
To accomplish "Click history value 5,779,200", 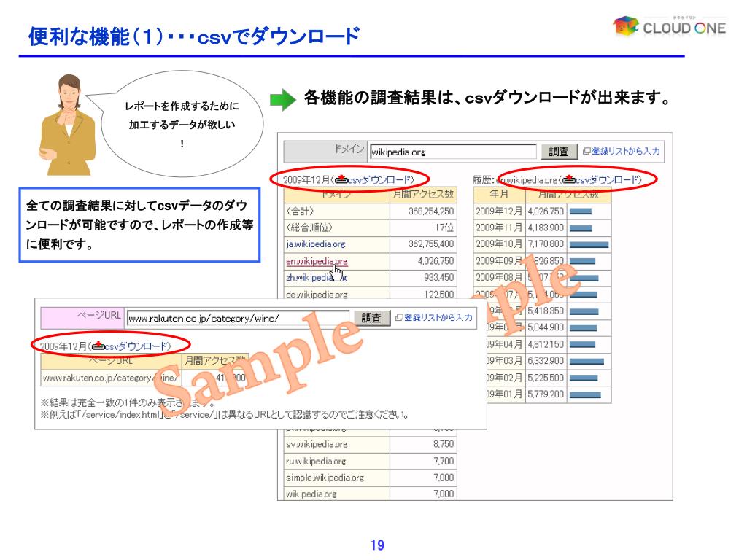I will click(x=546, y=394).
